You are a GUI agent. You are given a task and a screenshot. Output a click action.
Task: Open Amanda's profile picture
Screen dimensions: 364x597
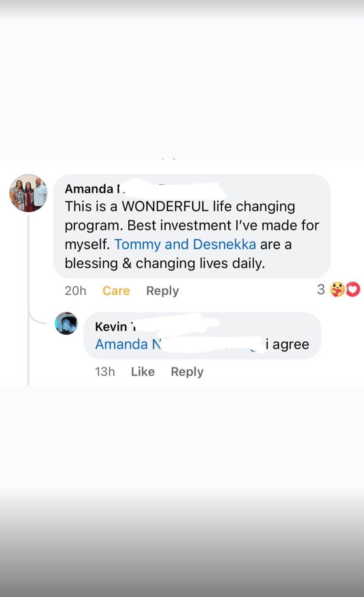(28, 193)
